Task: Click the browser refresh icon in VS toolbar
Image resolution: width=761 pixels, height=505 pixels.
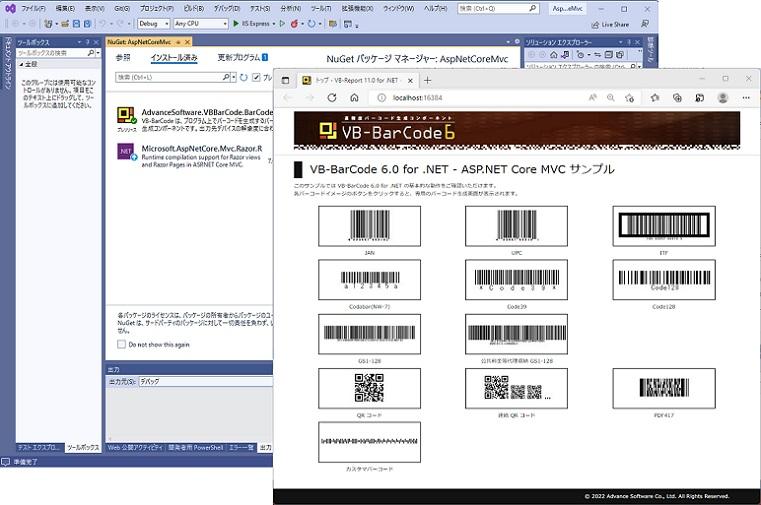Action: pyautogui.click(x=312, y=23)
